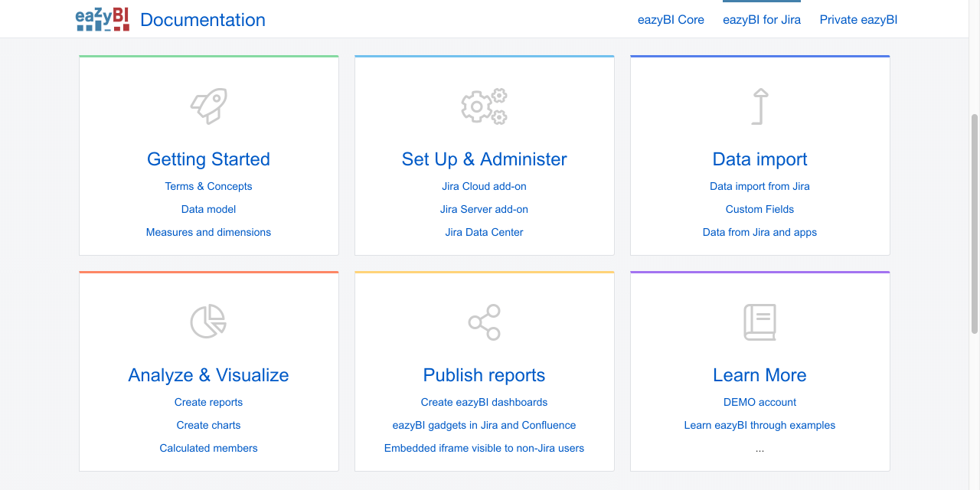Open eazyBI gadgets in Jira and Confluence
Screen dimensions: 980x490
tap(484, 425)
